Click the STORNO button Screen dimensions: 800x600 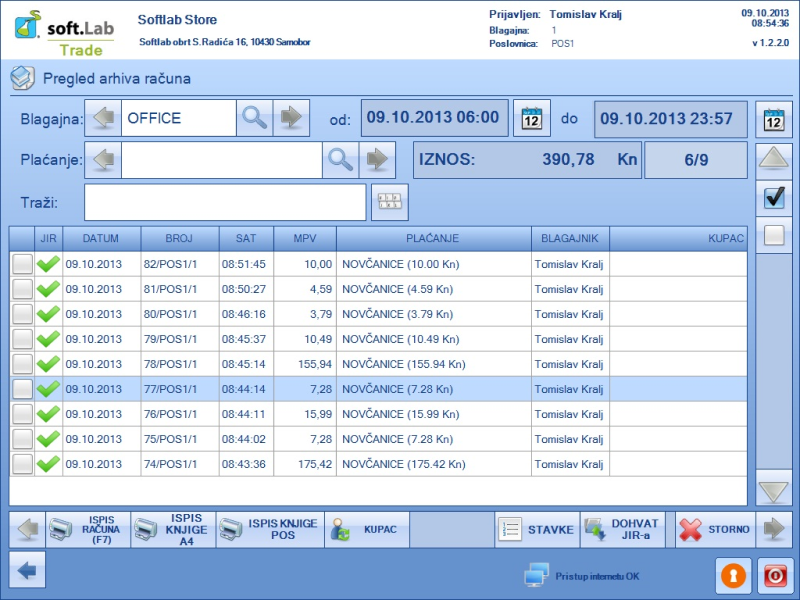[714, 529]
